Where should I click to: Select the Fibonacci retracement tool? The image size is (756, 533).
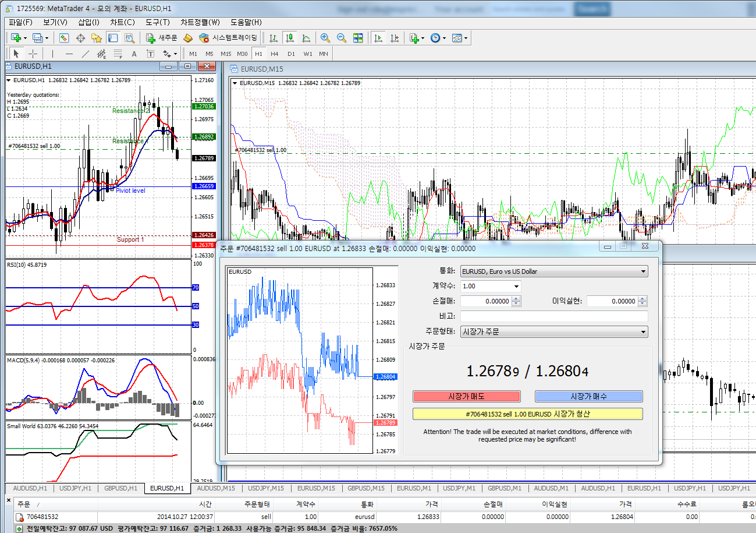(118, 54)
